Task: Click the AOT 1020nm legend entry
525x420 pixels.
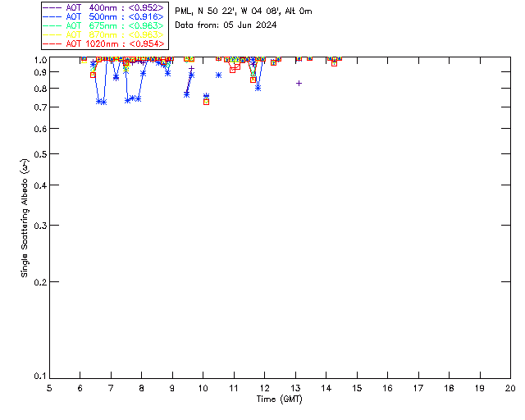Action: [x=104, y=43]
